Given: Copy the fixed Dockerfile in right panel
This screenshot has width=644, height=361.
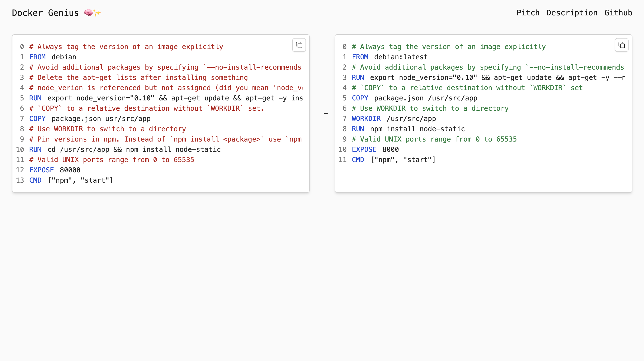Looking at the screenshot, I should coord(621,45).
